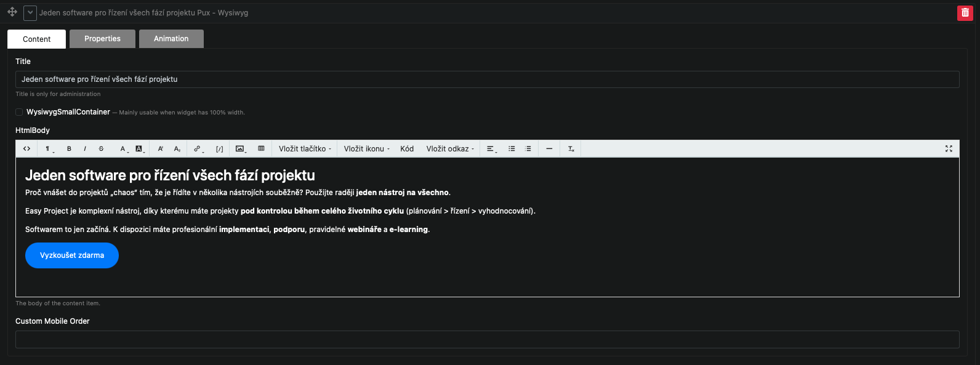Click the heading text in the editor
Viewport: 980px width, 365px height.
coord(170,175)
